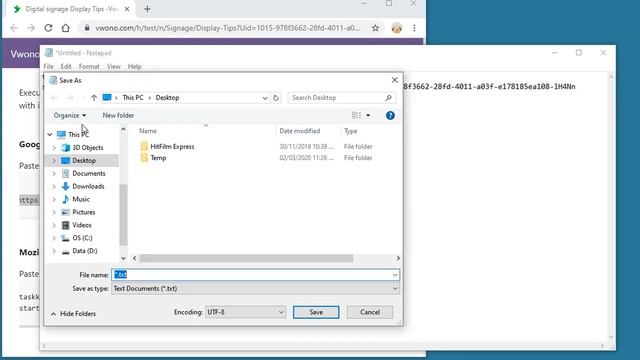
Task: Click Chrome's forward navigation arrow
Action: (x=31, y=28)
